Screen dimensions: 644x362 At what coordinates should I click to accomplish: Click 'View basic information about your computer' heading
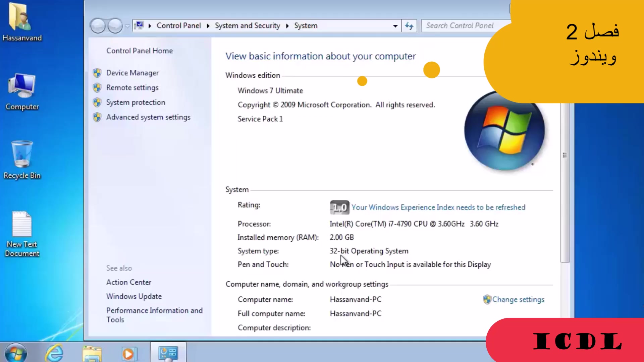click(x=321, y=56)
